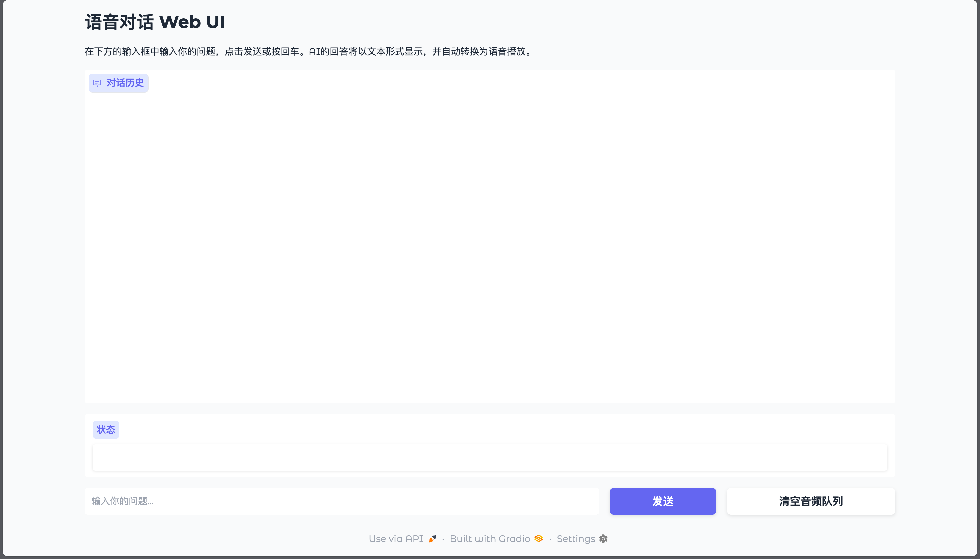Viewport: 980px width, 559px height.
Task: Click the dot separator after the rocket icon
Action: click(x=443, y=539)
